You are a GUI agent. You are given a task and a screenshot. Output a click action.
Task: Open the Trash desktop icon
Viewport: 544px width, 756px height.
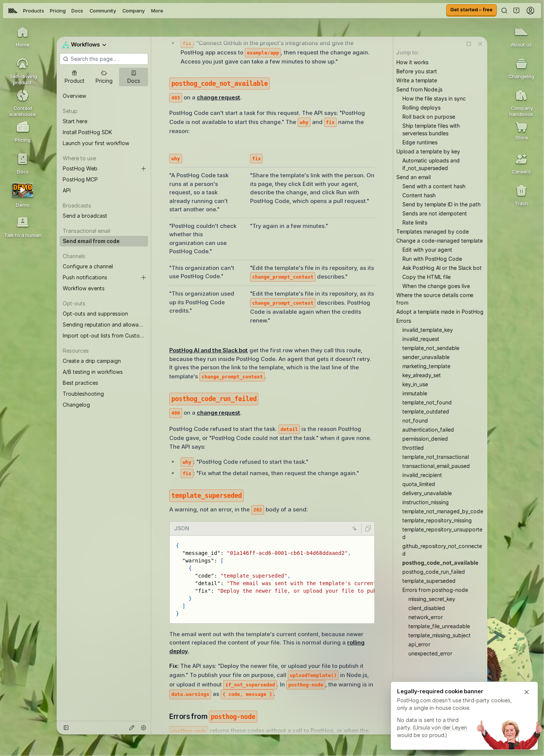pyautogui.click(x=521, y=195)
